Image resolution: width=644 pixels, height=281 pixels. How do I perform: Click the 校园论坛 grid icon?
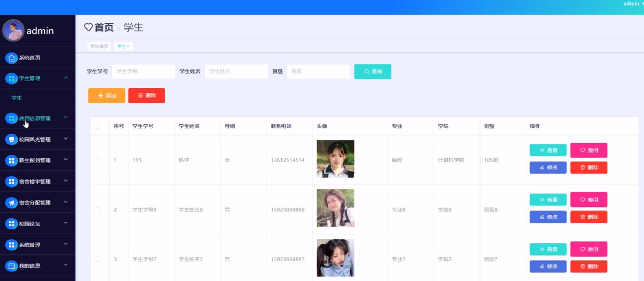11,223
